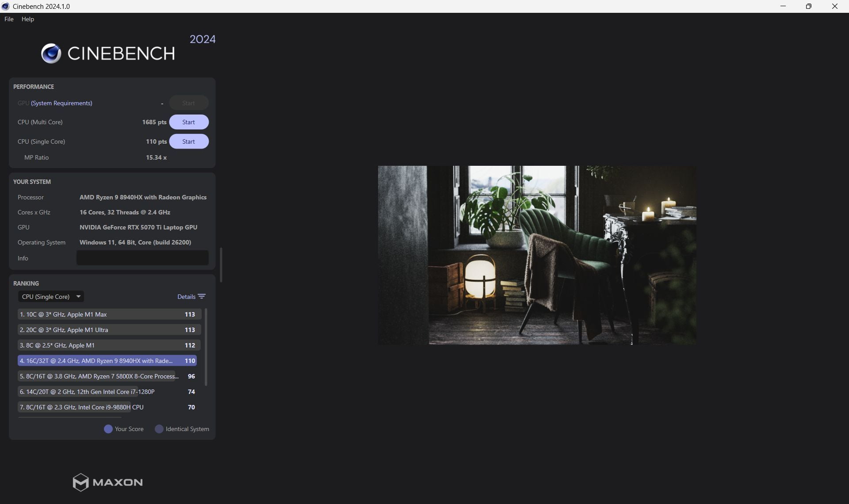Screen dimensions: 849x504
Task: Open the File menu
Action: pos(9,19)
